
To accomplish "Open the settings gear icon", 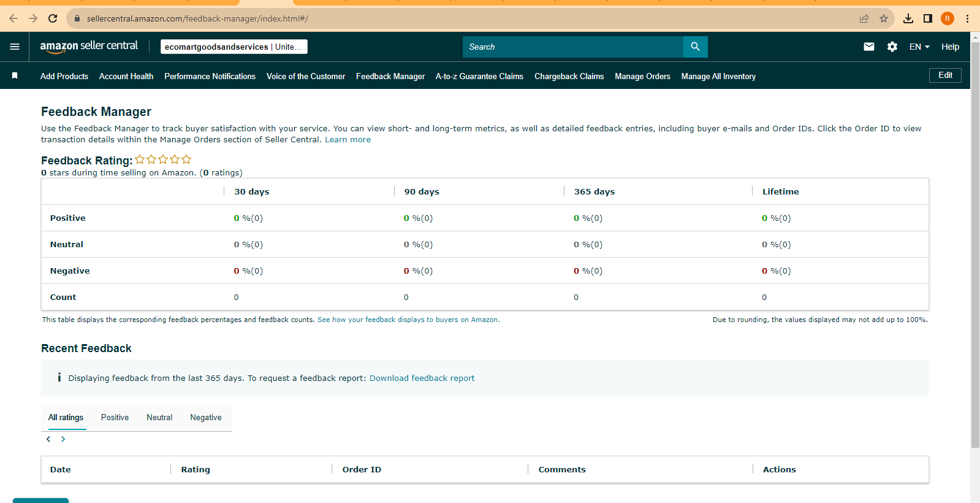I will pyautogui.click(x=892, y=47).
